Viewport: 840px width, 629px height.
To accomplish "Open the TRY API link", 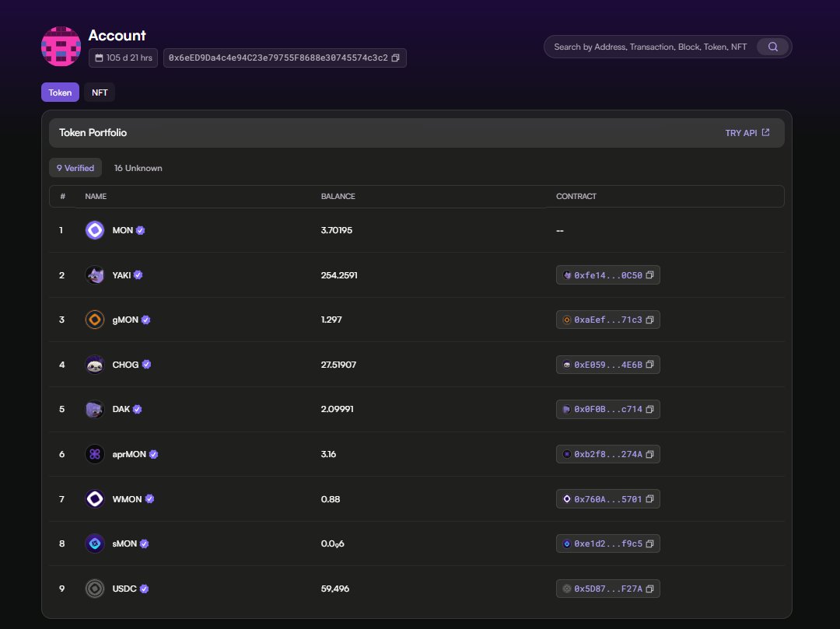I will 747,133.
